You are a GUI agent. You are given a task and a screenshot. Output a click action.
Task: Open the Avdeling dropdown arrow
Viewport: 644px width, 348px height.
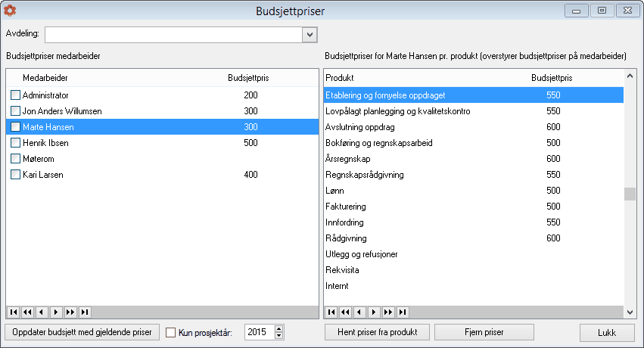pos(310,35)
